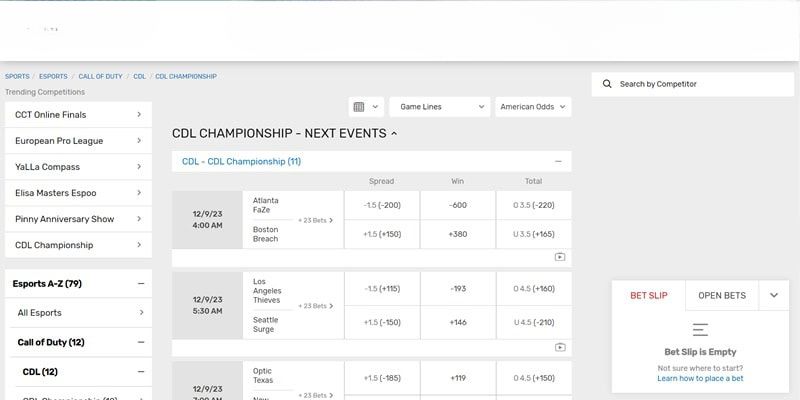
Task: Collapse the Call of Duty (12) category
Action: coord(140,342)
